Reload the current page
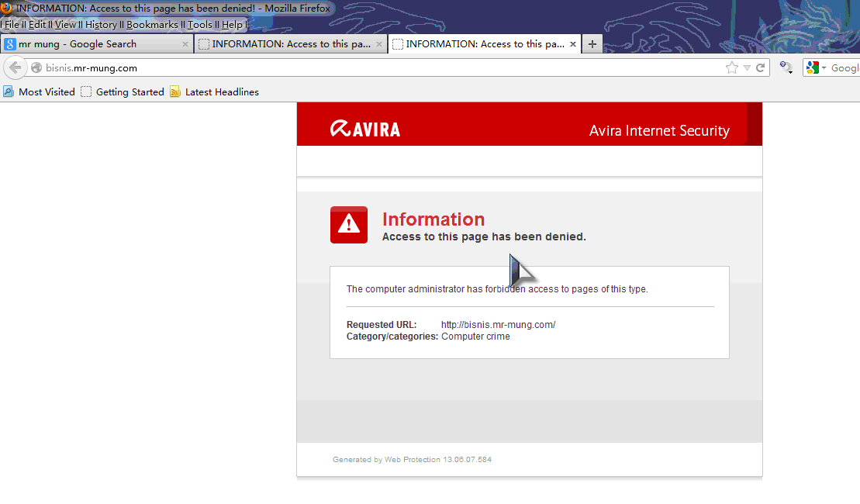 click(x=760, y=67)
